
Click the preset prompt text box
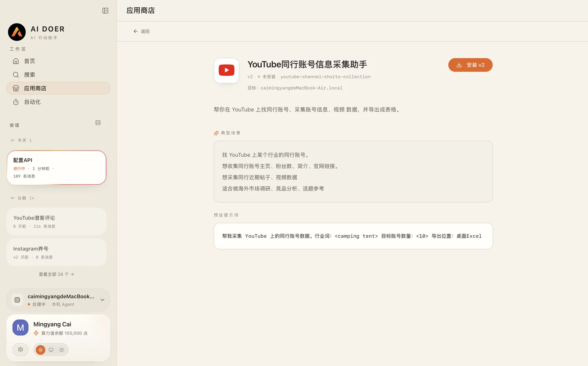pos(353,236)
